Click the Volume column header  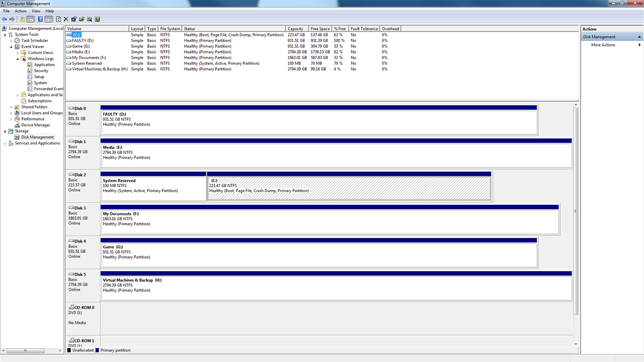point(97,29)
